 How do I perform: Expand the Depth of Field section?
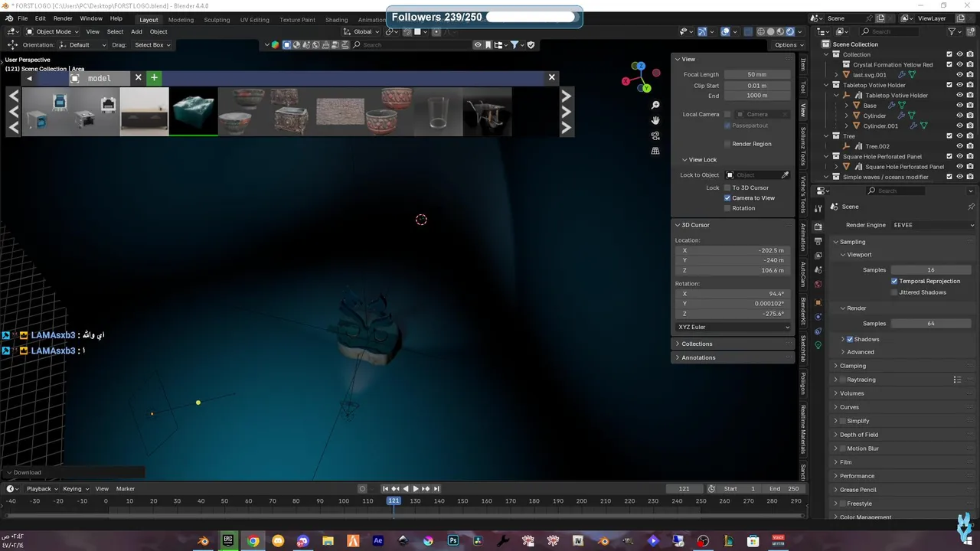(x=859, y=435)
